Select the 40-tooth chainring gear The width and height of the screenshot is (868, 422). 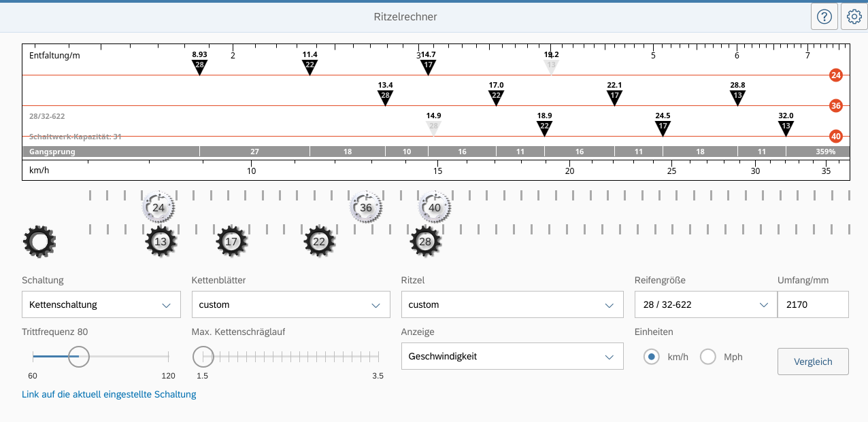(435, 208)
